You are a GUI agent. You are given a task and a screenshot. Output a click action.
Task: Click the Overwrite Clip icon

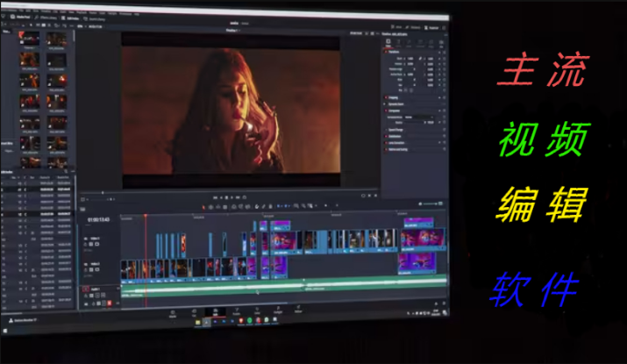click(241, 207)
